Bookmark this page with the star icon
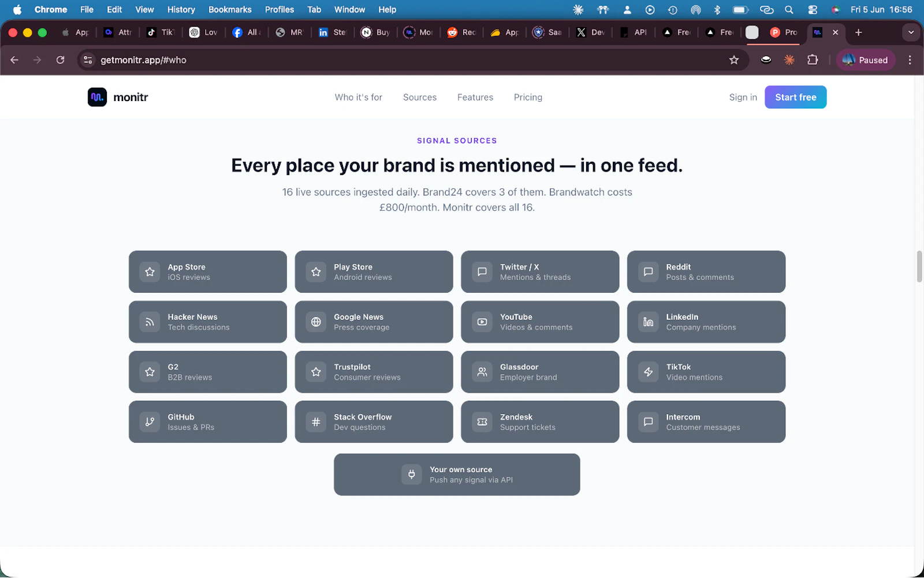The height and width of the screenshot is (578, 924). pyautogui.click(x=734, y=60)
